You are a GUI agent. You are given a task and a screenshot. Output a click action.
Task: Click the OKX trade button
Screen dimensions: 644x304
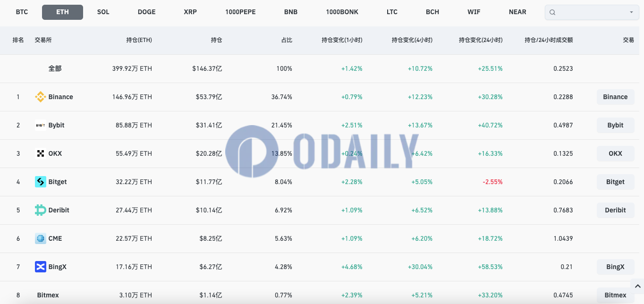point(615,153)
